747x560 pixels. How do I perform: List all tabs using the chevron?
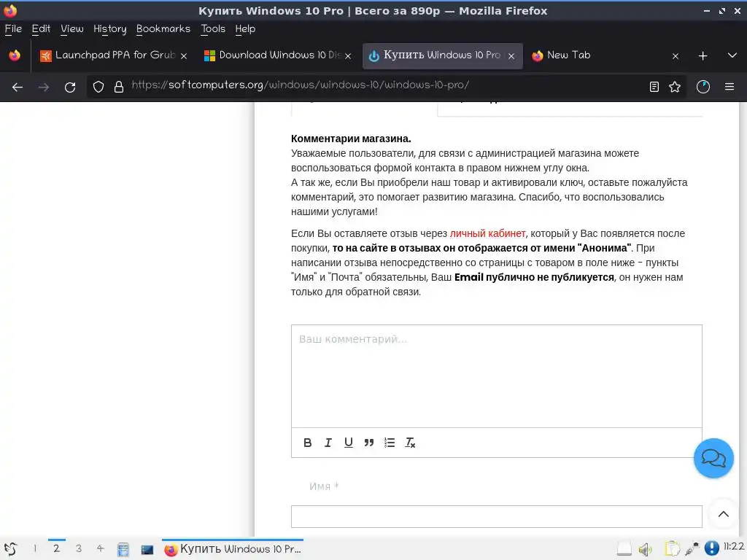(x=732, y=55)
